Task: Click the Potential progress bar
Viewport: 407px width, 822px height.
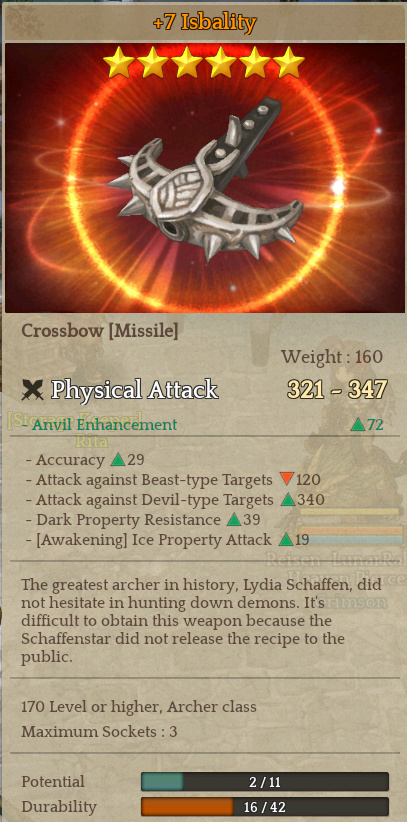Action: point(265,782)
